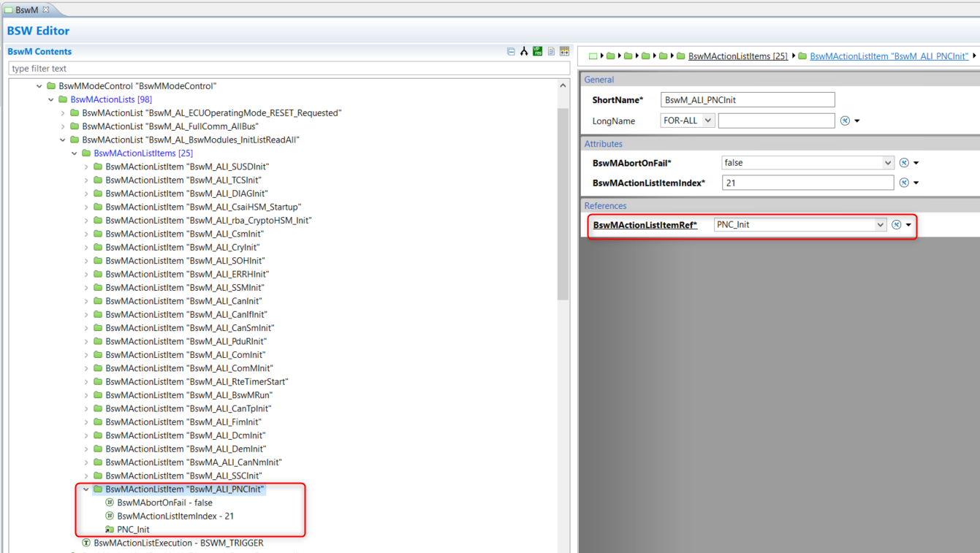Click the folder icon of BswM_ALI_SUSDInit

tap(98, 167)
